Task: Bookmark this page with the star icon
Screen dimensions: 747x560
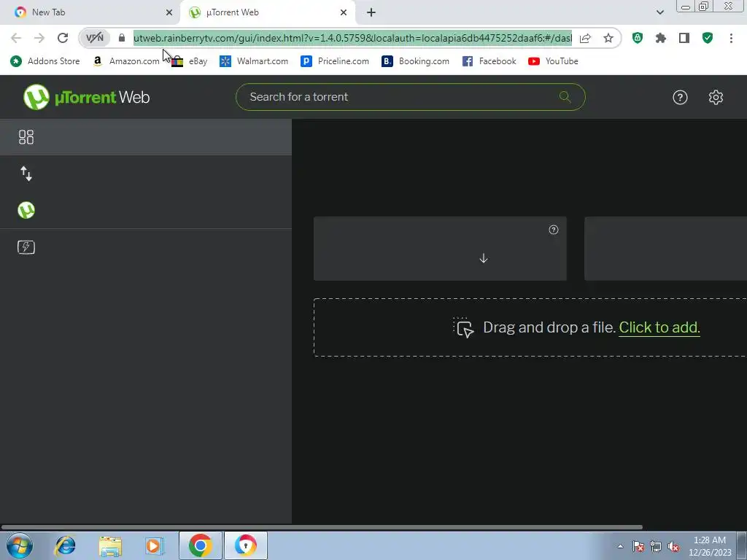Action: [x=608, y=38]
